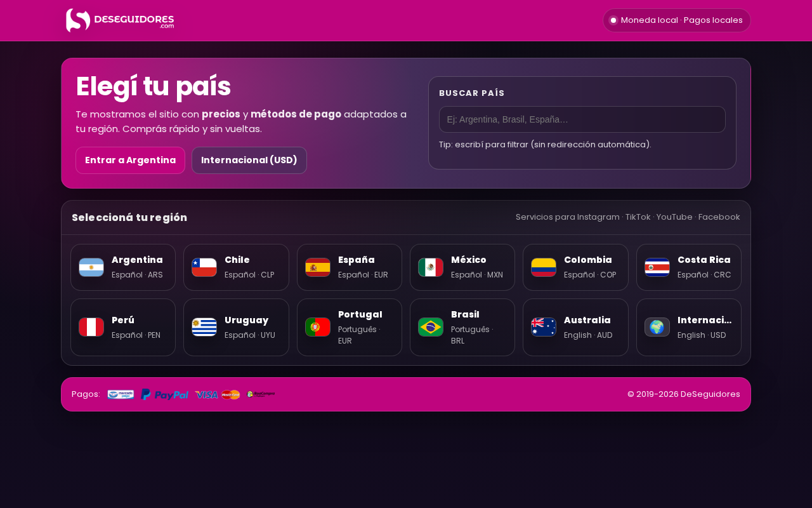This screenshot has width=812, height=508.
Task: Click Entrar a Argentina button
Action: pyautogui.click(x=130, y=160)
